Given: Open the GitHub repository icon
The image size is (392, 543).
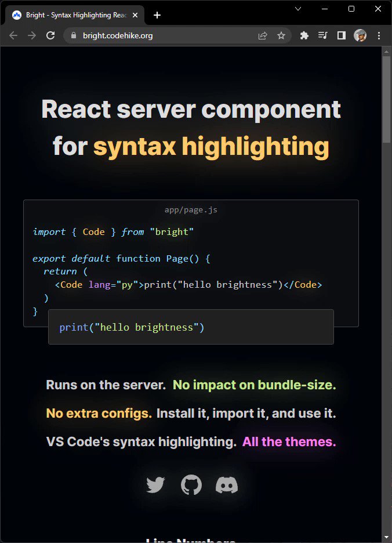Looking at the screenshot, I should point(191,485).
